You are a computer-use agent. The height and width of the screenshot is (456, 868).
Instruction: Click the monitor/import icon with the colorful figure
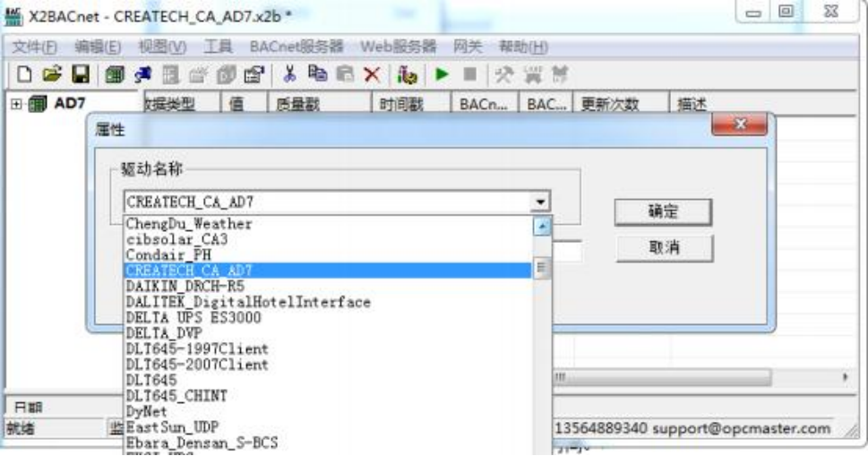[407, 74]
